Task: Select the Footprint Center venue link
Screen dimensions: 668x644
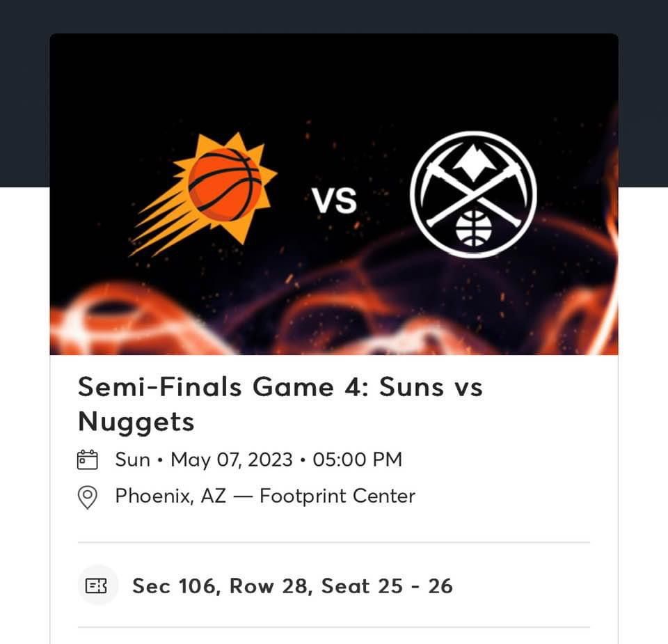Action: 337,496
